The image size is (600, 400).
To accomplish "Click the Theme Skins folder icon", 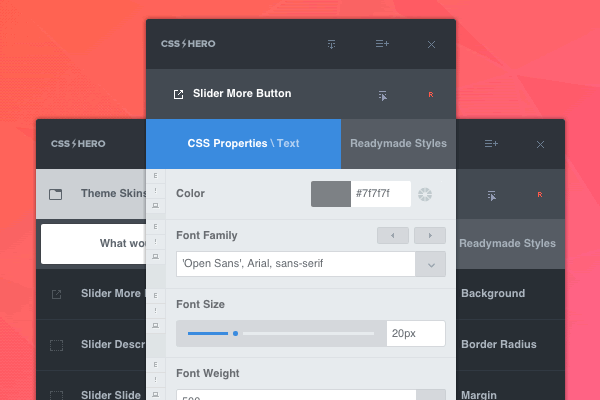I will coord(55,194).
